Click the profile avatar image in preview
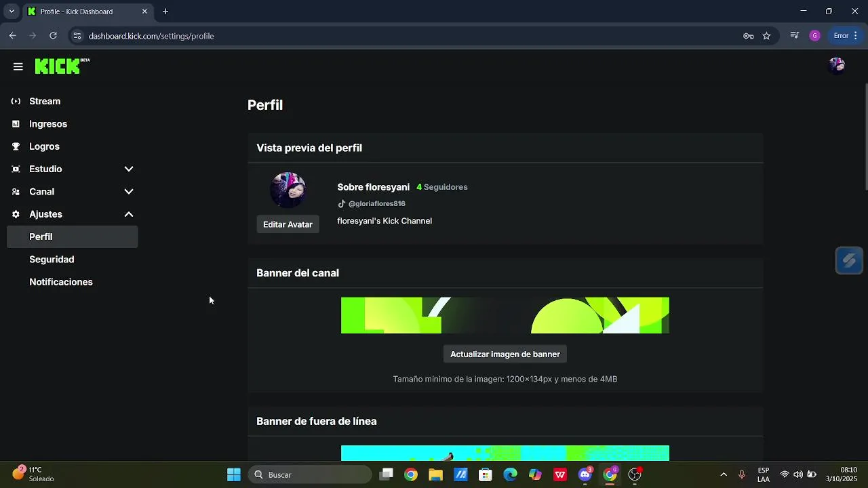 288,190
